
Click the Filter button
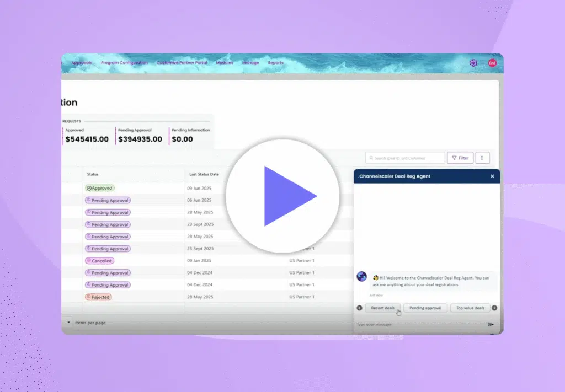(460, 158)
